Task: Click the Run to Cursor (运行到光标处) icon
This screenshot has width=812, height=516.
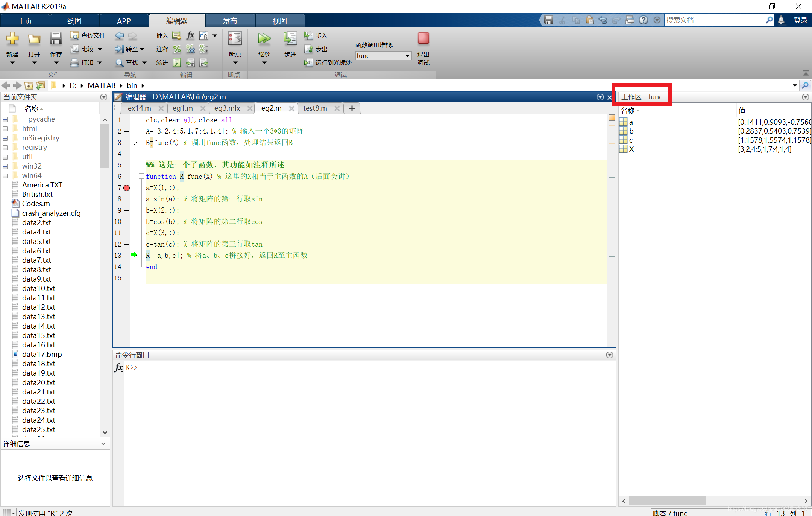Action: [x=308, y=62]
